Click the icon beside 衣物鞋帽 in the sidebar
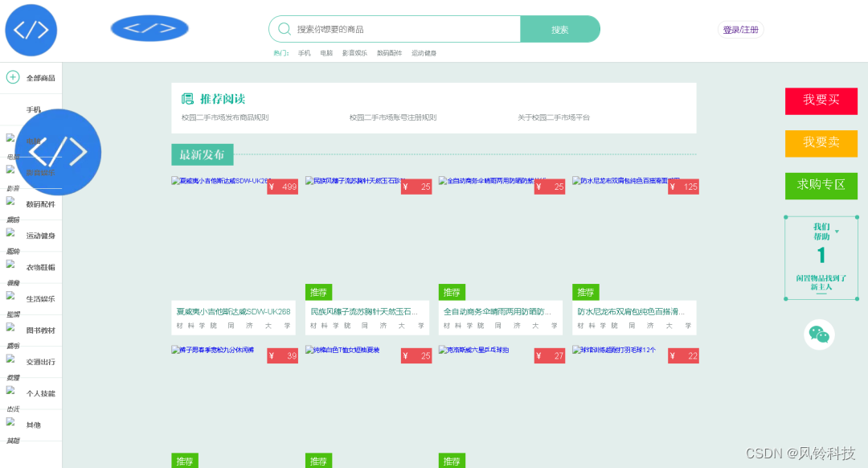This screenshot has width=868, height=468. pos(10,265)
